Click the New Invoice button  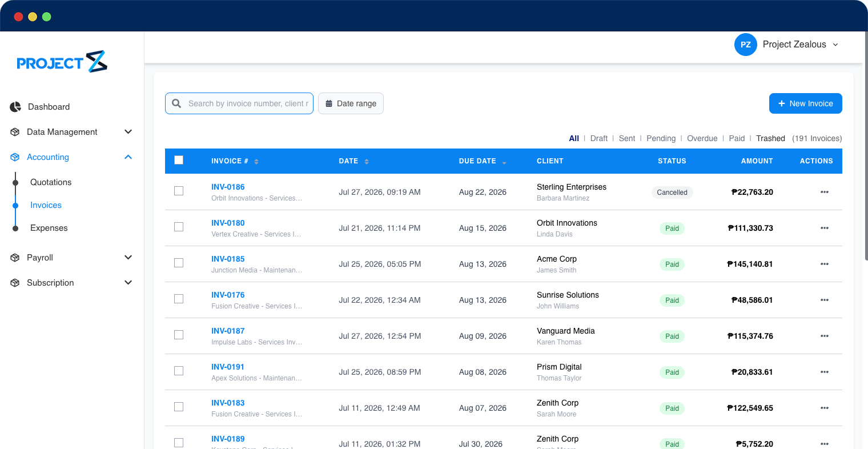coord(805,103)
